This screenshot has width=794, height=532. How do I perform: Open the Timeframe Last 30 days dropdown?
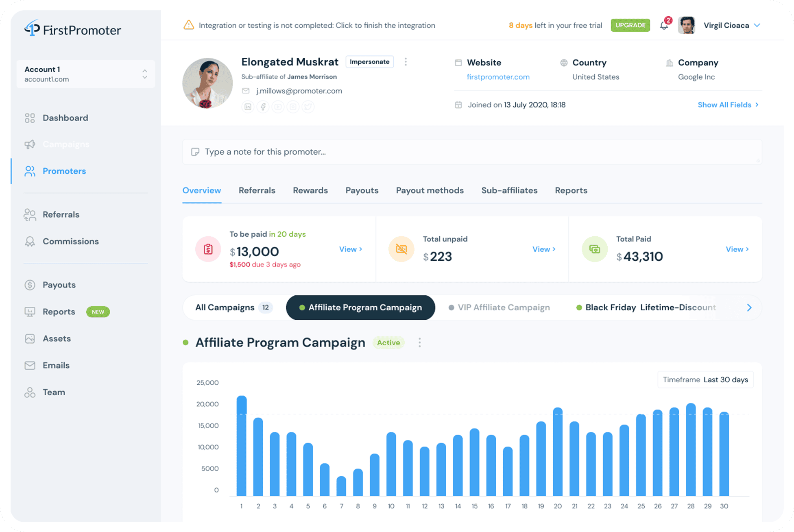pyautogui.click(x=705, y=379)
